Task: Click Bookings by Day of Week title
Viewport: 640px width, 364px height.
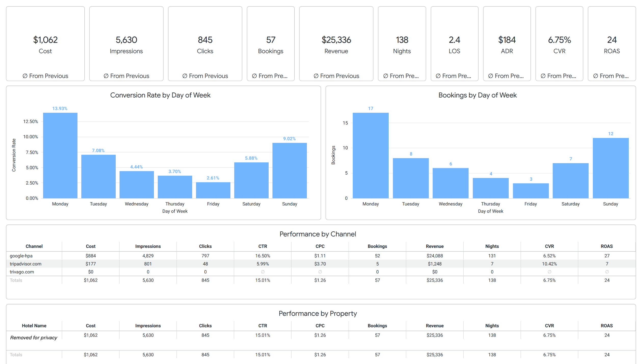Action: pyautogui.click(x=478, y=95)
